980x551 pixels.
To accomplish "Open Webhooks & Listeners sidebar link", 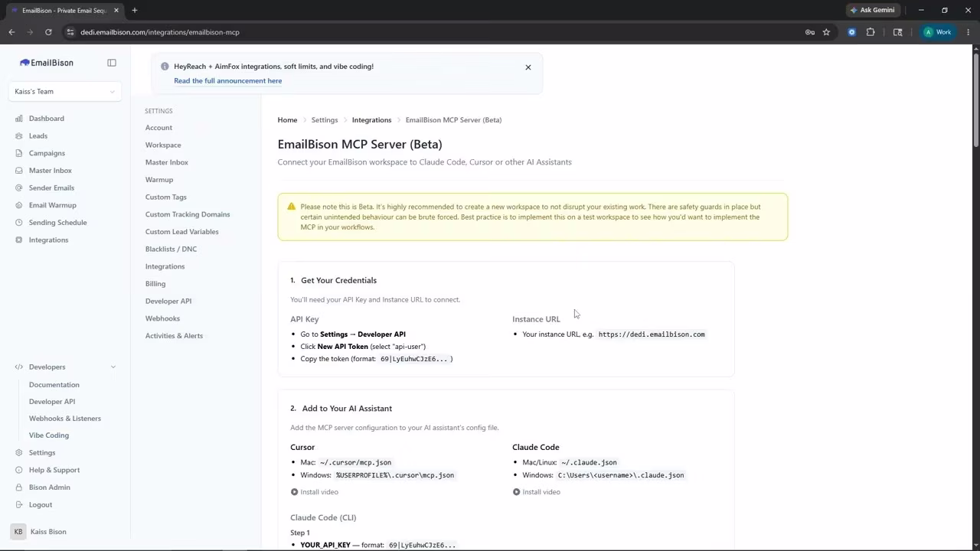I will [x=65, y=419].
